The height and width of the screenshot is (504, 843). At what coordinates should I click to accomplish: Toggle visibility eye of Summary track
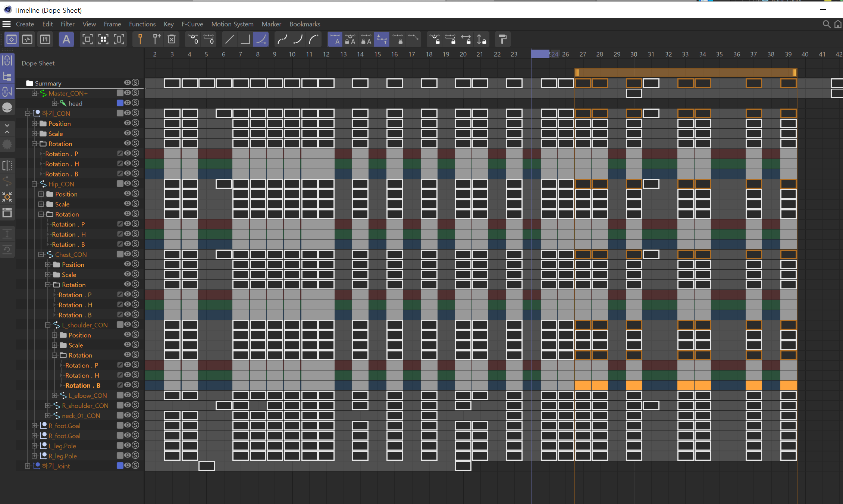tap(128, 83)
